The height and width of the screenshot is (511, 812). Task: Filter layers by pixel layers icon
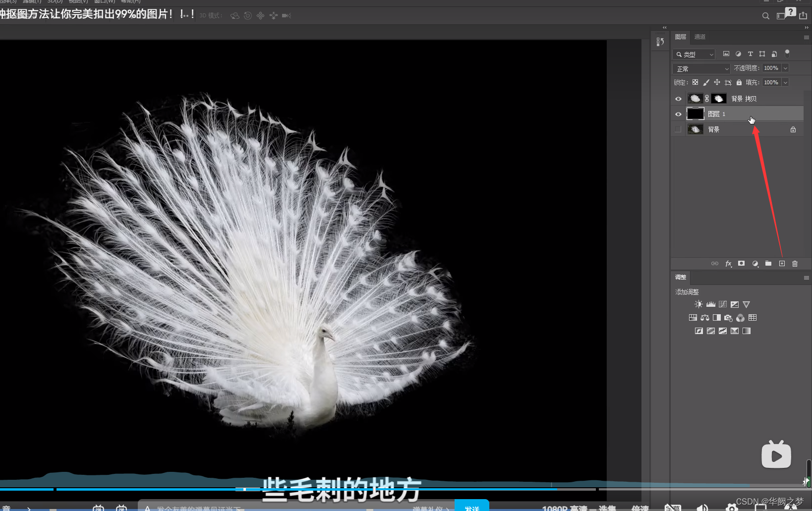point(726,54)
